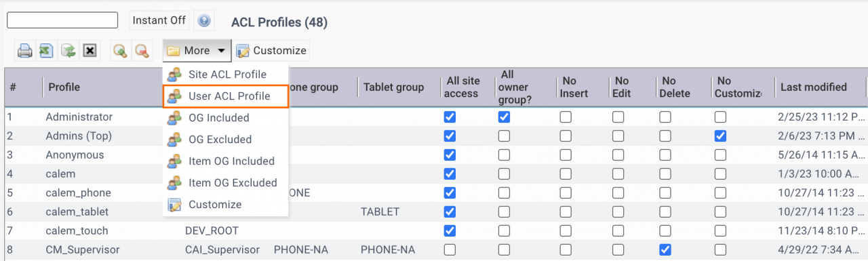The image size is (868, 261).
Task: Click the Customize toolbar button
Action: [x=271, y=50]
